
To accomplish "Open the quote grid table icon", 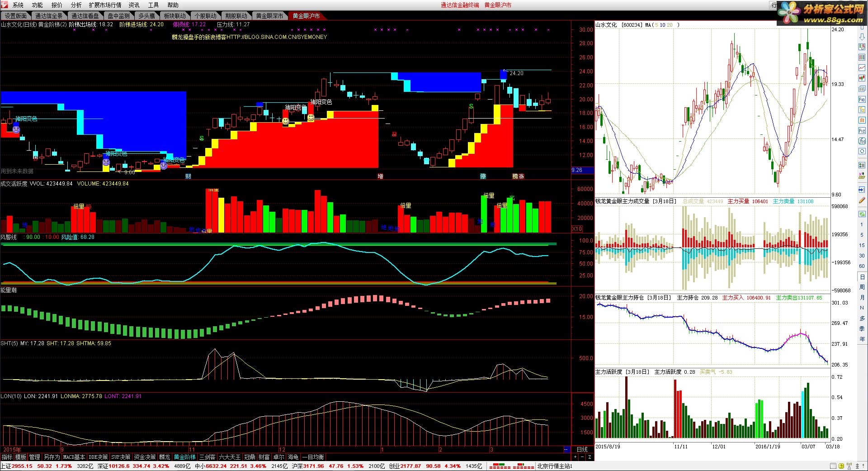I will [862, 57].
